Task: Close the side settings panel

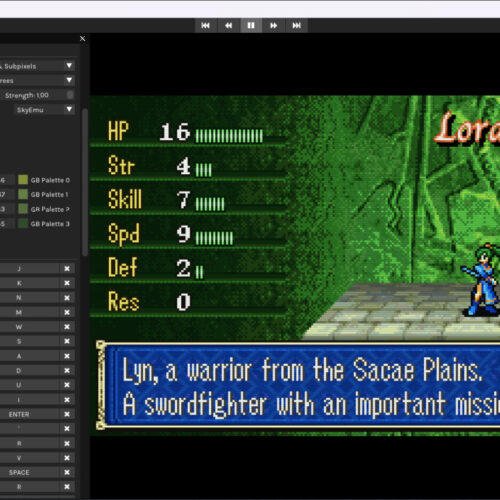Action: (x=83, y=39)
